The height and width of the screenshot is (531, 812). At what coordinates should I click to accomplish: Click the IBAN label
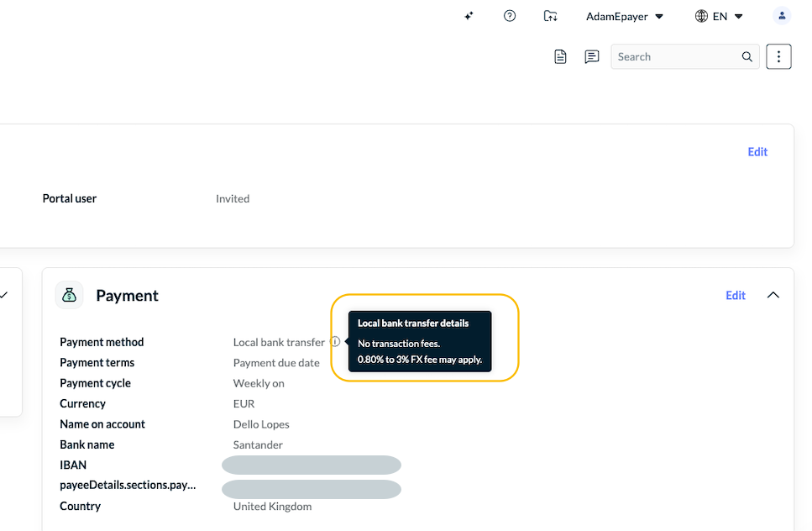[x=73, y=465]
